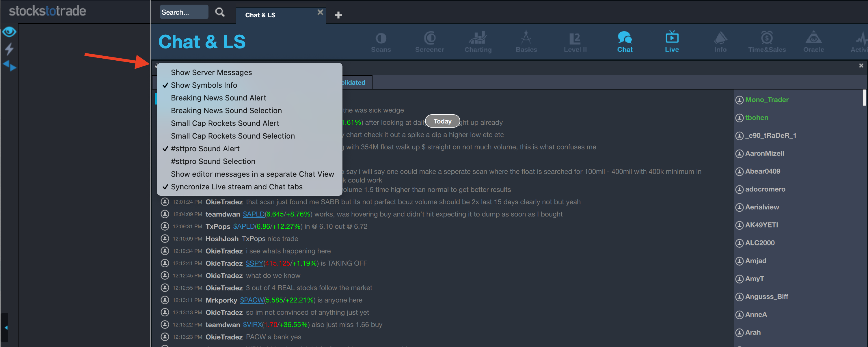Close the Chat & LS tab
The width and height of the screenshot is (868, 347).
(320, 12)
